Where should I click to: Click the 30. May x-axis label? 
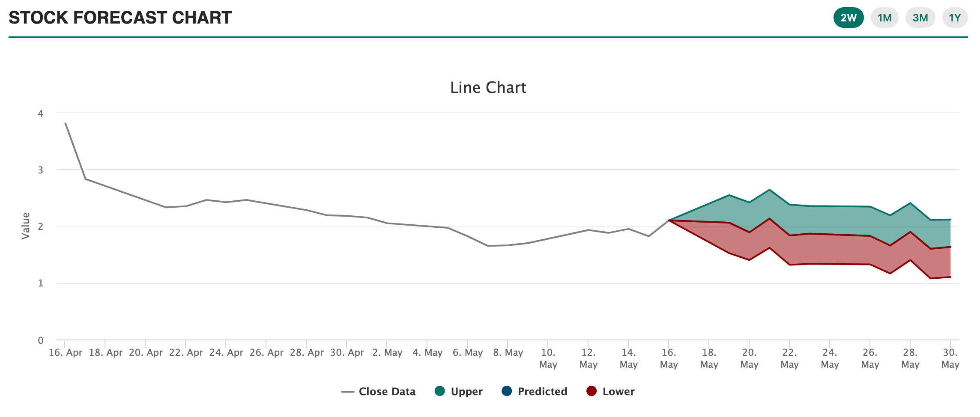tap(950, 358)
